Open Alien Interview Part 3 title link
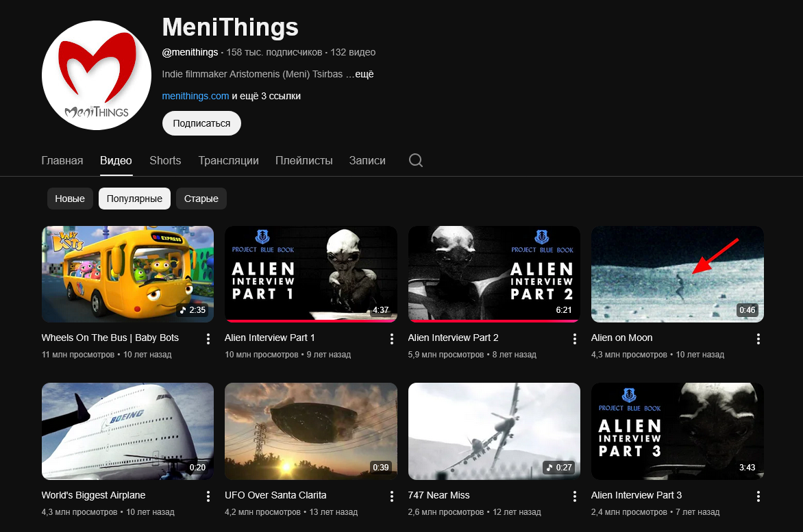 pyautogui.click(x=637, y=495)
